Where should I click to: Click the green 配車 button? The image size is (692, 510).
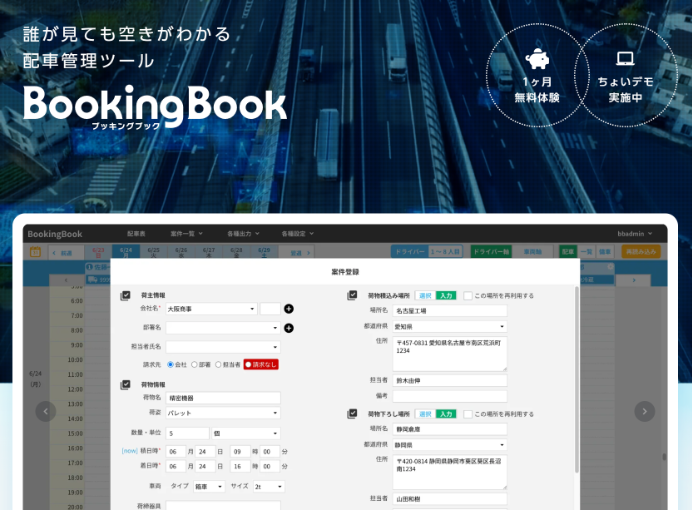[x=568, y=252]
